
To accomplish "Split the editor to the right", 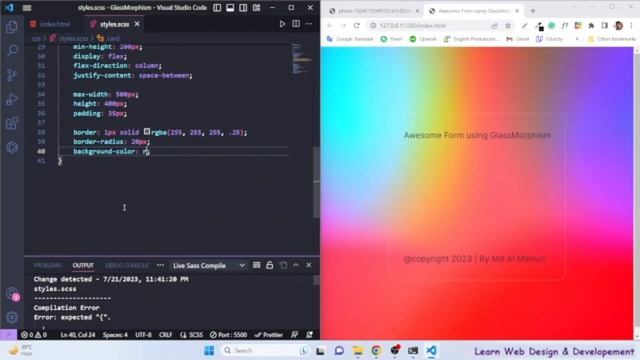I will coord(296,24).
